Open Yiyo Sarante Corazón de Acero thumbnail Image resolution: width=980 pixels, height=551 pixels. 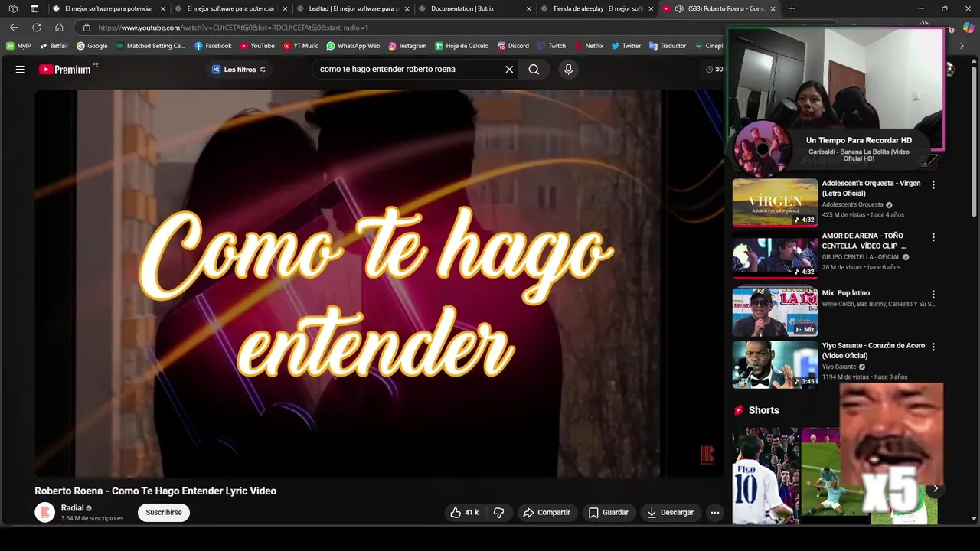[x=775, y=365]
